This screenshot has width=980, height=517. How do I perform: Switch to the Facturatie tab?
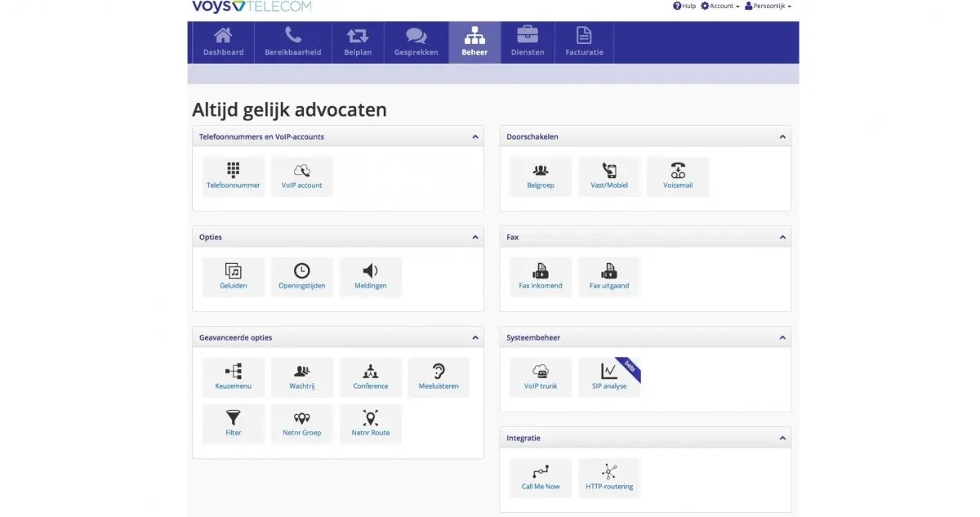(x=584, y=42)
